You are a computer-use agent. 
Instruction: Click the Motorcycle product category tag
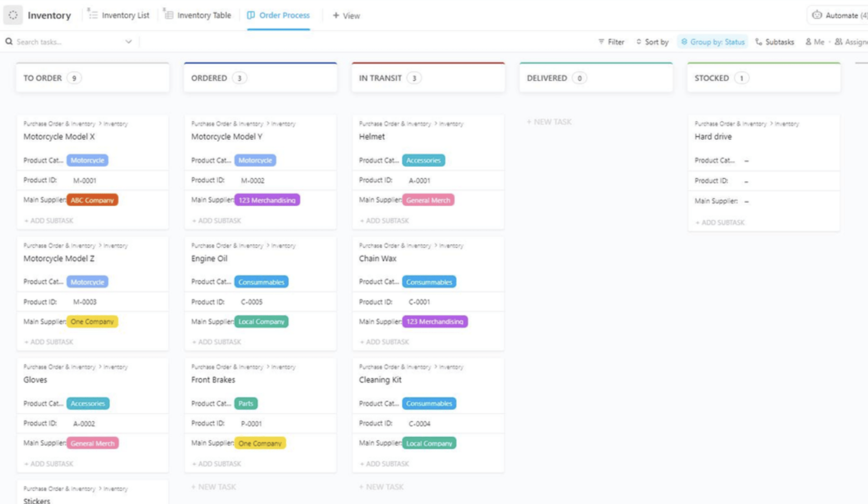[x=87, y=160]
